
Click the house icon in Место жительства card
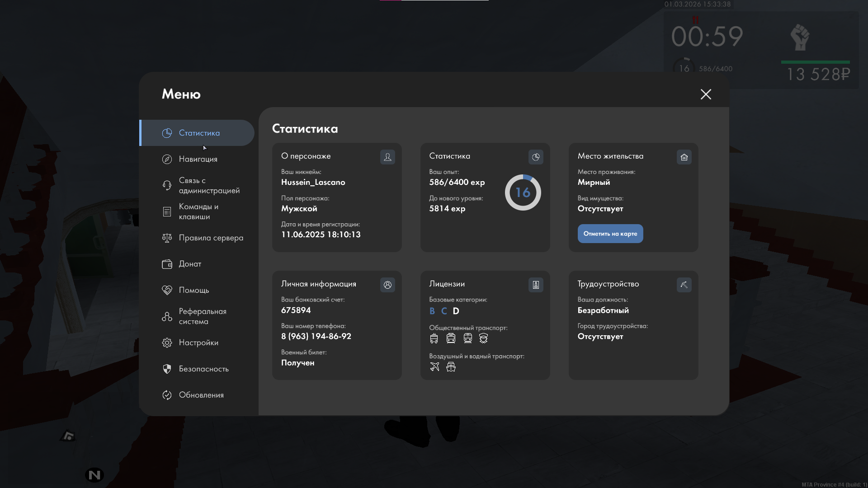tap(684, 157)
